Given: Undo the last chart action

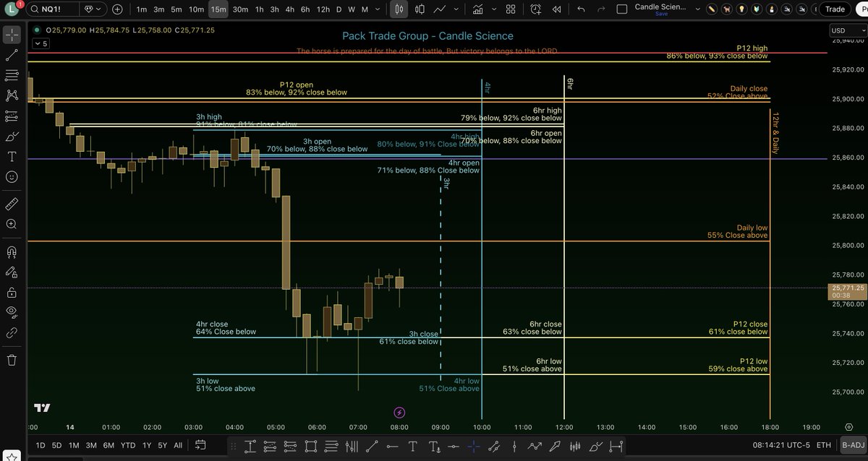Looking at the screenshot, I should pos(581,9).
